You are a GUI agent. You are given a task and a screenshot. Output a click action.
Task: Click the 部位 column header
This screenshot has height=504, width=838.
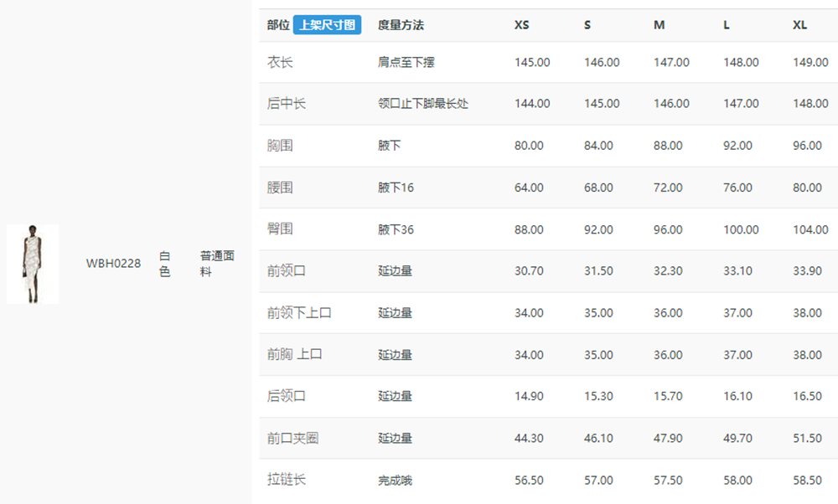pos(278,25)
